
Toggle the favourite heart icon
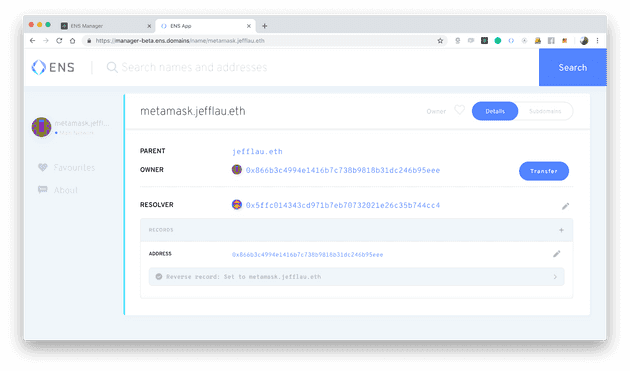459,110
